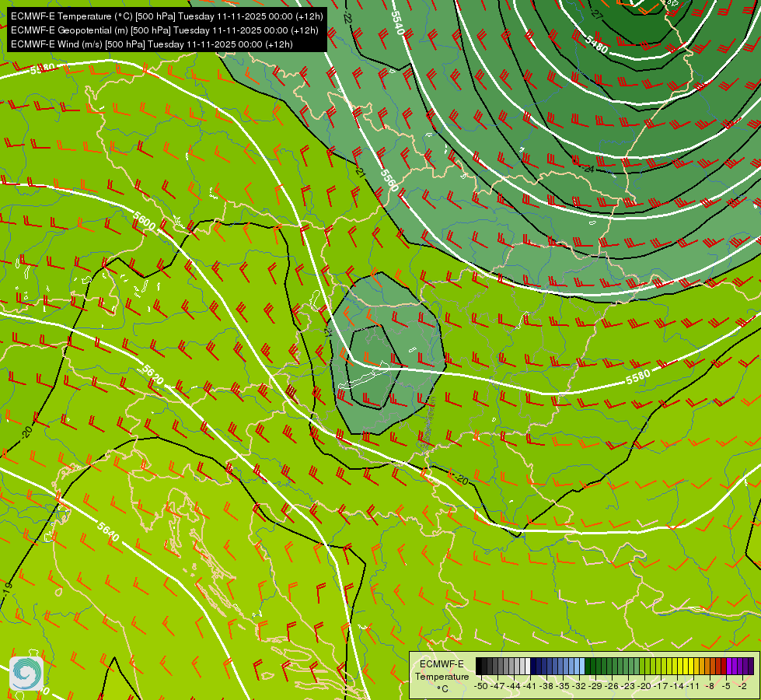Click the -22 isotherm label
Viewport: 761px width, 700px height.
[347, 18]
